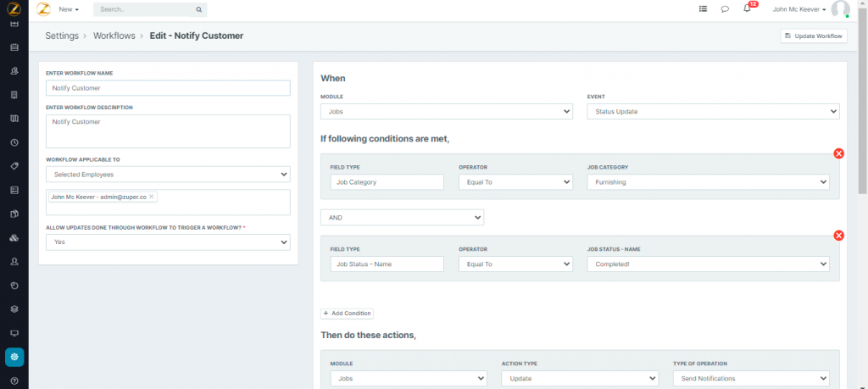This screenshot has width=868, height=389.
Task: Remove John Mc Keever employee tag
Action: pyautogui.click(x=151, y=197)
